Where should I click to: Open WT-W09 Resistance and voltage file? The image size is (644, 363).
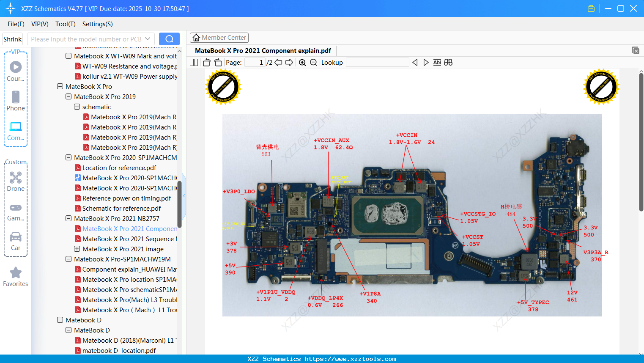126,66
